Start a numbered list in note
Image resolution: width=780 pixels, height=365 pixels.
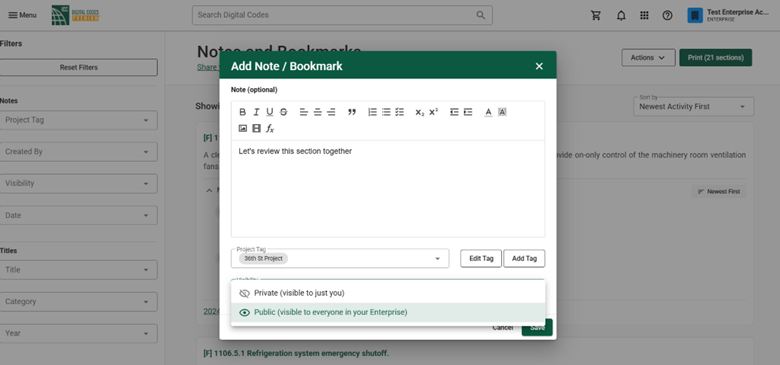coord(372,112)
